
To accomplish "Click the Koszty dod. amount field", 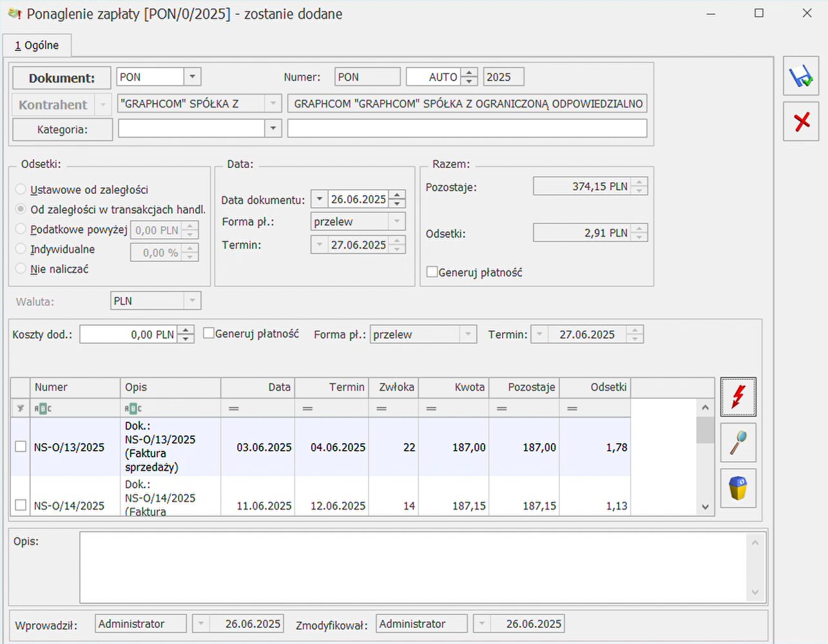I will (129, 334).
